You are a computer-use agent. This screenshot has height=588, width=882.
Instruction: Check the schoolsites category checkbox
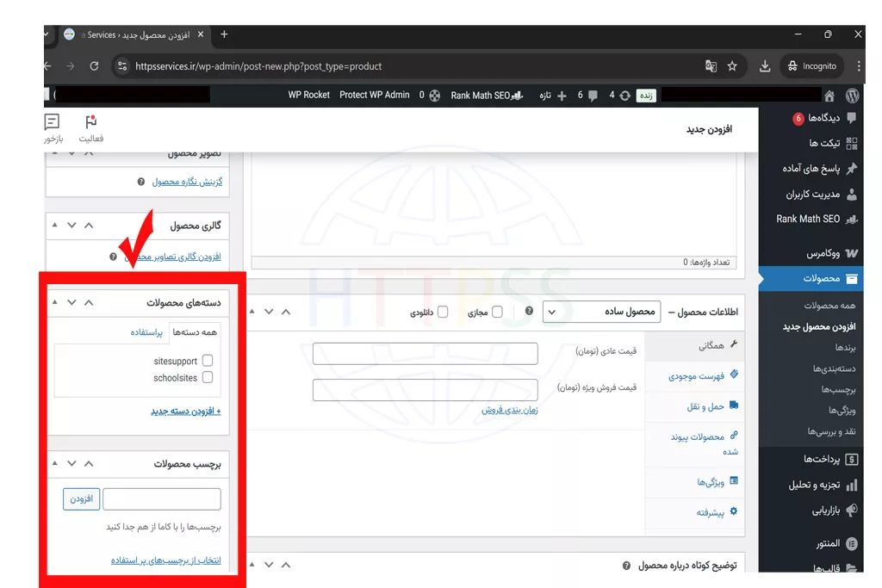(207, 378)
